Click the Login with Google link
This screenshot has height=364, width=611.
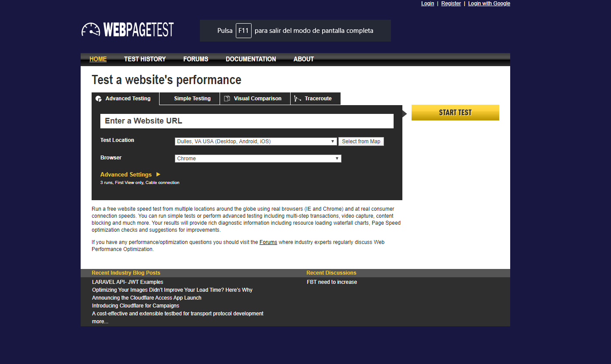pyautogui.click(x=489, y=4)
